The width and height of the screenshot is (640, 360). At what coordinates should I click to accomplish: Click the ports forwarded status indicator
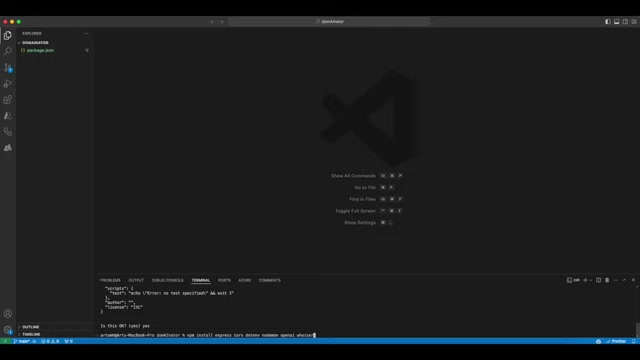(69, 341)
